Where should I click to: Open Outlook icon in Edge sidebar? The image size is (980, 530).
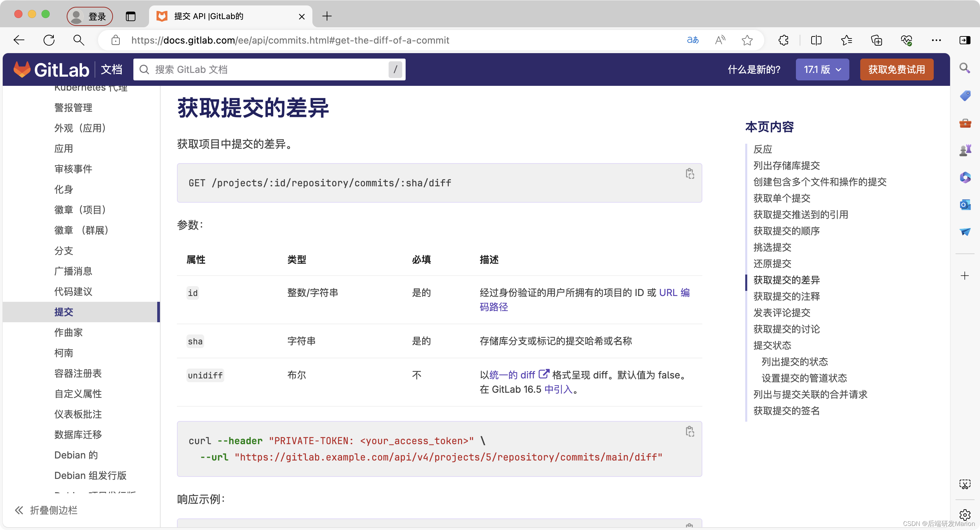[x=965, y=205]
